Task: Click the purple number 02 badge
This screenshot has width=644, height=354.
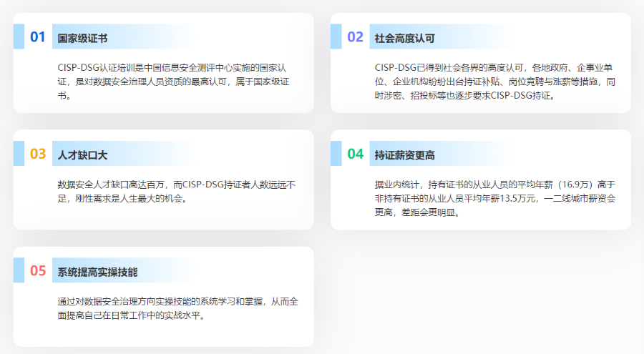Action: click(x=355, y=37)
